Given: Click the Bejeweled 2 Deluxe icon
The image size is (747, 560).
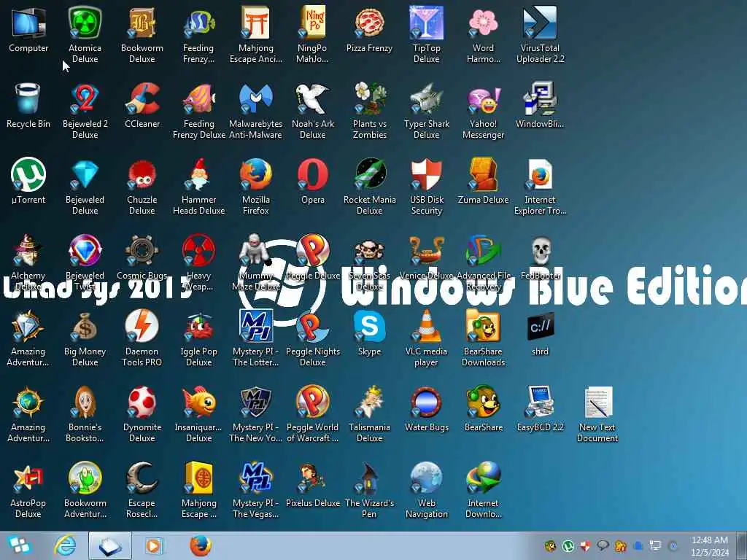Looking at the screenshot, I should coord(85,110).
